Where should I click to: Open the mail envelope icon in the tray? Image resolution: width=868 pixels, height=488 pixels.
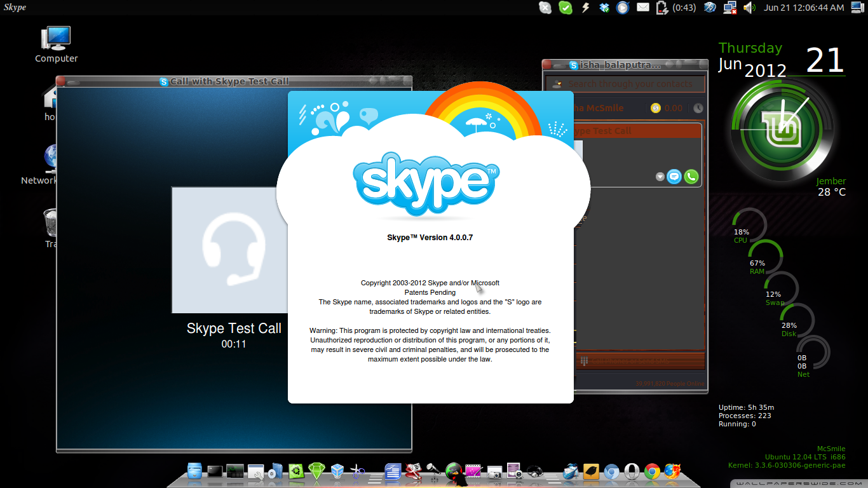click(x=643, y=7)
